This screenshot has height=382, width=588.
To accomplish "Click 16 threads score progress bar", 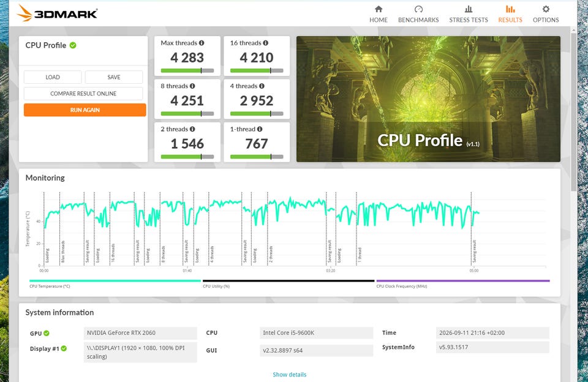I will tap(257, 70).
